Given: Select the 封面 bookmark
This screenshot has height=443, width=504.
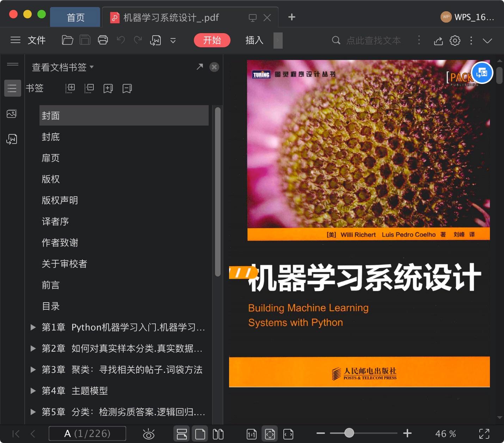Looking at the screenshot, I should click(x=124, y=115).
